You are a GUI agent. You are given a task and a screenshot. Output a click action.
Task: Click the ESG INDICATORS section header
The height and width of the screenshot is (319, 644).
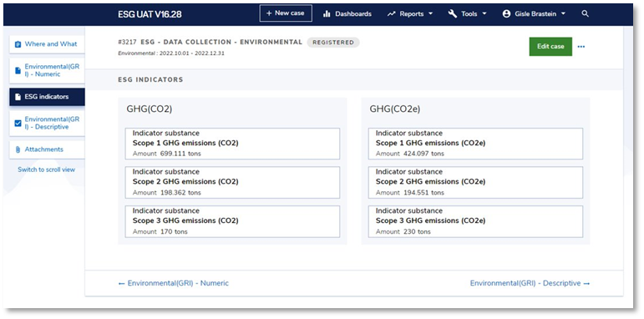(150, 79)
